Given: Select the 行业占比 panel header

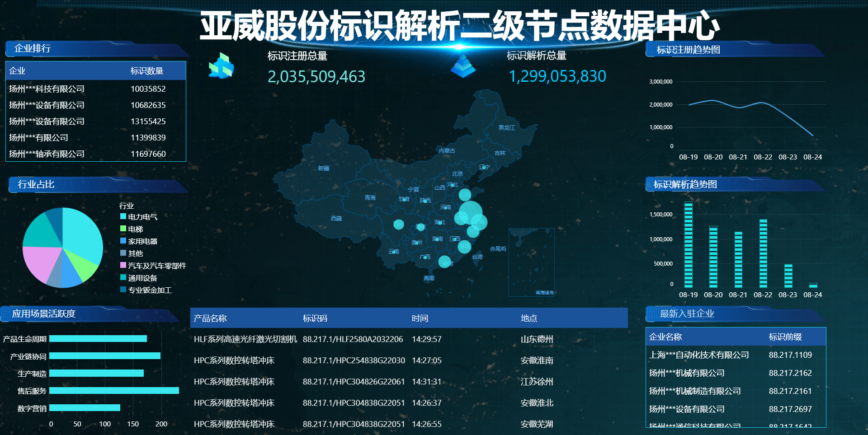Looking at the screenshot, I should coord(98,184).
